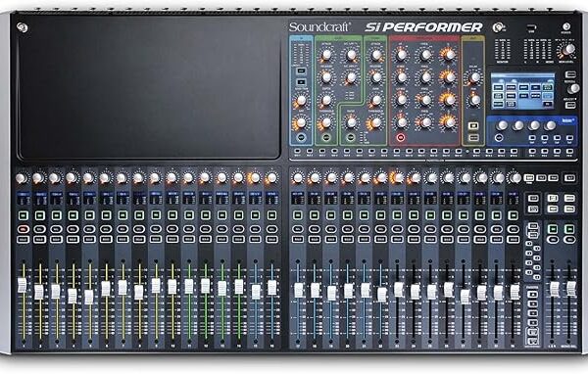Image resolution: width=588 pixels, height=374 pixels.
Task: Click the input GAIN knob in blue section
Action: pyautogui.click(x=301, y=101)
